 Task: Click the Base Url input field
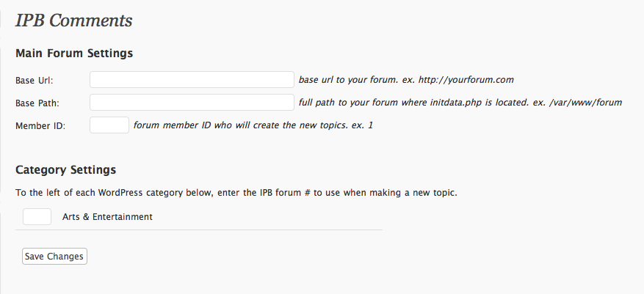(x=192, y=79)
